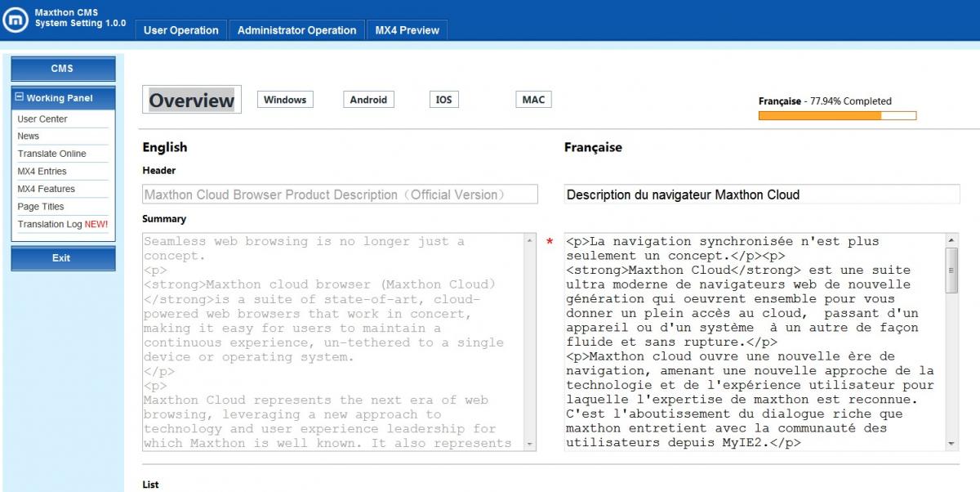Click French summary scrollbar down arrow
Screen dimensions: 980x492
(952, 444)
